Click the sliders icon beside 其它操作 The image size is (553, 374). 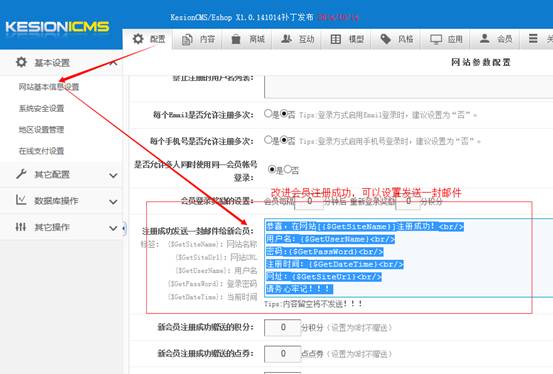(x=21, y=227)
